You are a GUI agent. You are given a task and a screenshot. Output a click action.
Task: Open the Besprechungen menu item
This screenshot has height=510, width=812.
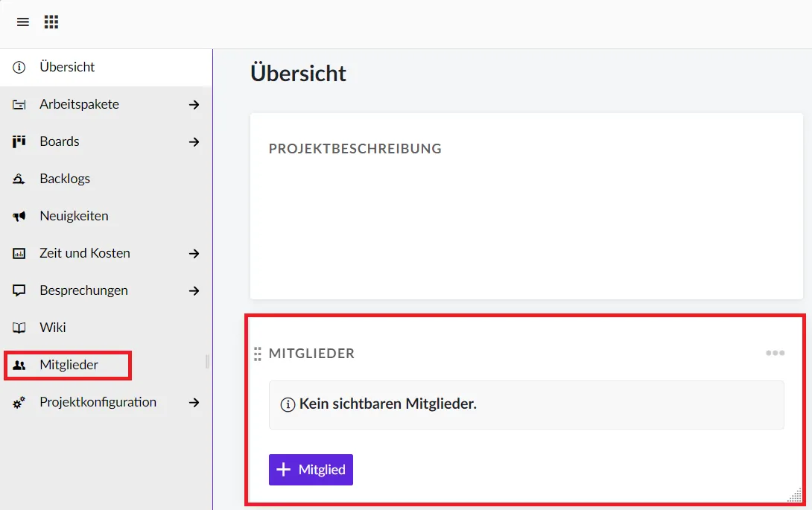(x=83, y=290)
